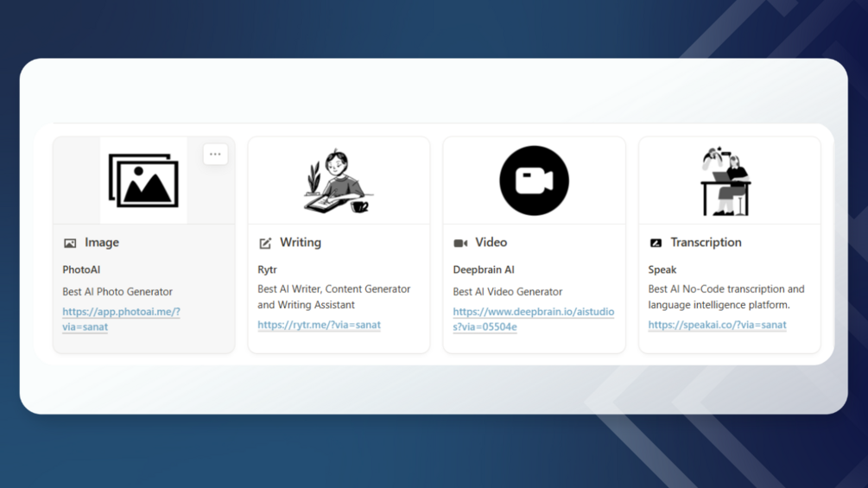Click the Transcription desk illustration cover
This screenshot has width=868, height=488.
pyautogui.click(x=725, y=181)
